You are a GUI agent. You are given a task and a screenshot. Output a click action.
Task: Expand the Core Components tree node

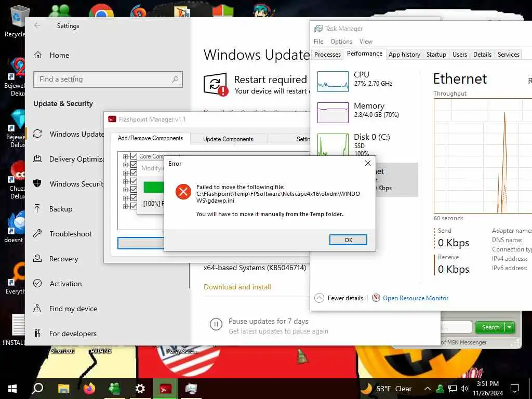pos(125,156)
